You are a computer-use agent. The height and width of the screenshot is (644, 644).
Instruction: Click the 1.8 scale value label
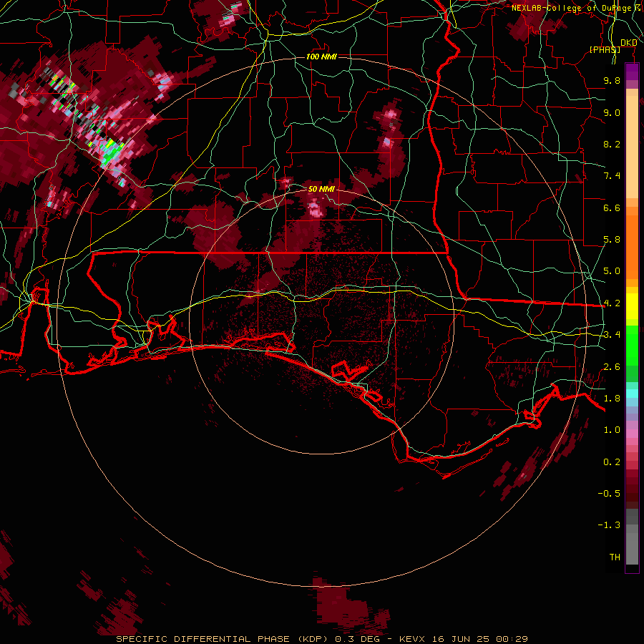tap(612, 399)
